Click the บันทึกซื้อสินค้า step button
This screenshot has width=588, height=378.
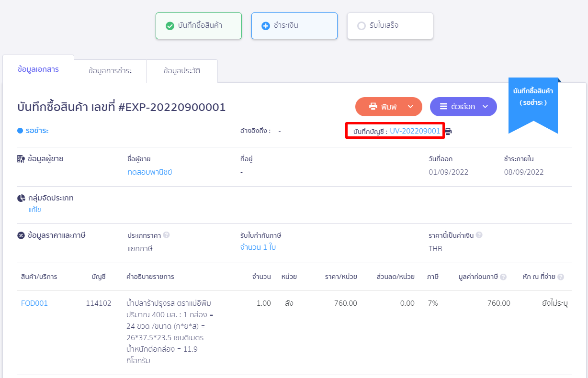coord(199,26)
